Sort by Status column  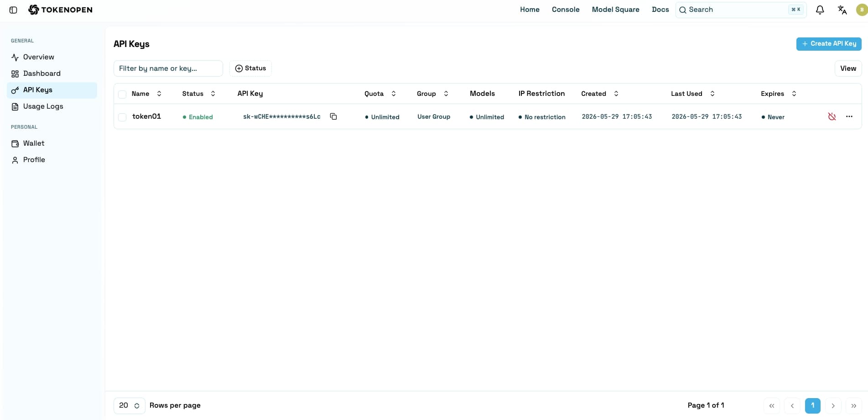point(199,94)
